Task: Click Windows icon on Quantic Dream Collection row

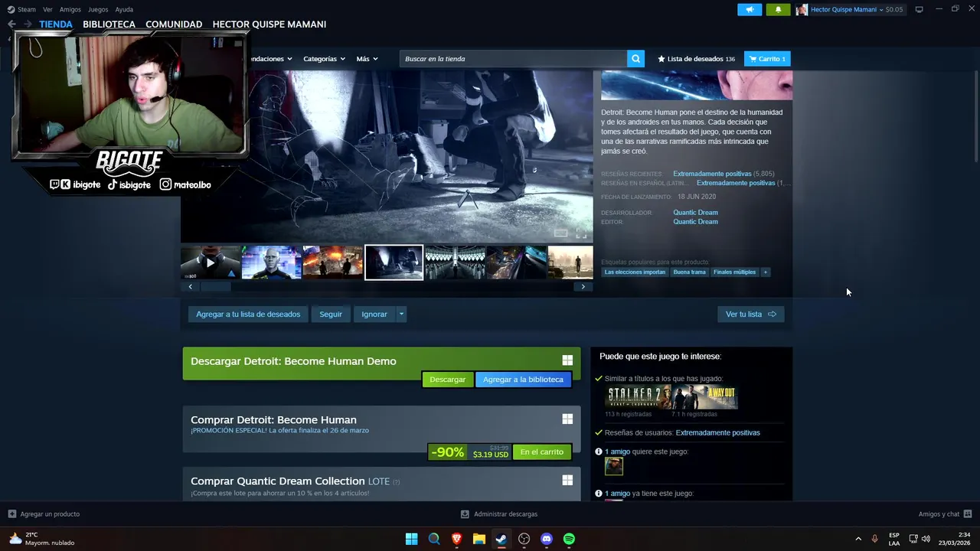Action: click(x=567, y=480)
